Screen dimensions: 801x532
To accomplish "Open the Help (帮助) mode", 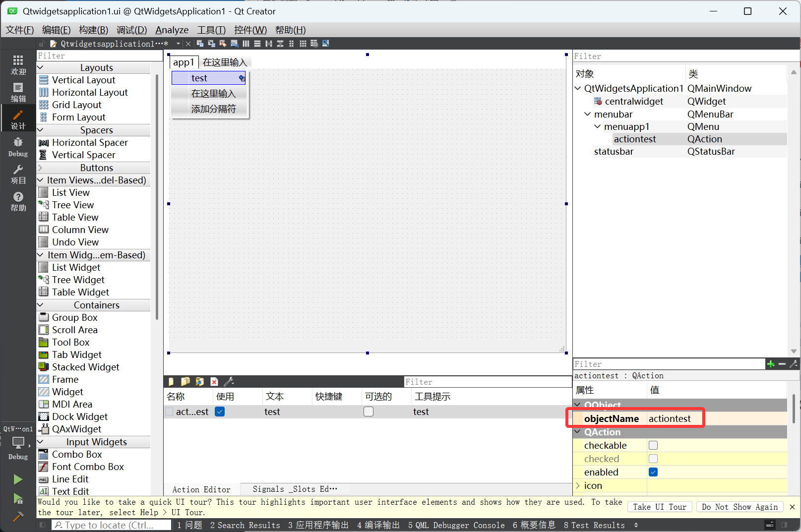I will [18, 201].
